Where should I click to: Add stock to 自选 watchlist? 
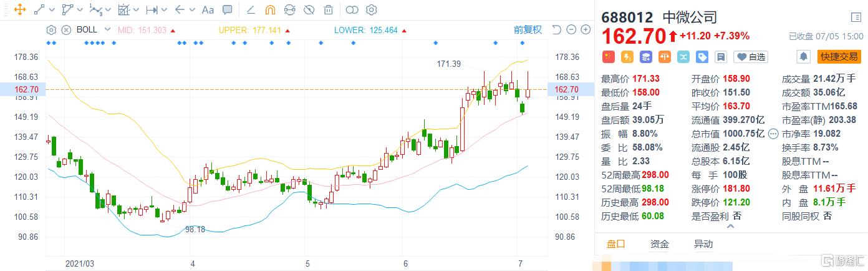coord(750,57)
